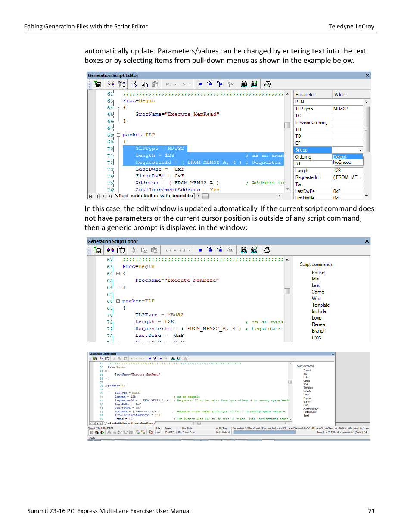
Task: Open field_substitution_with_branching2.peg tab in small editor
Action: pos(129,423)
